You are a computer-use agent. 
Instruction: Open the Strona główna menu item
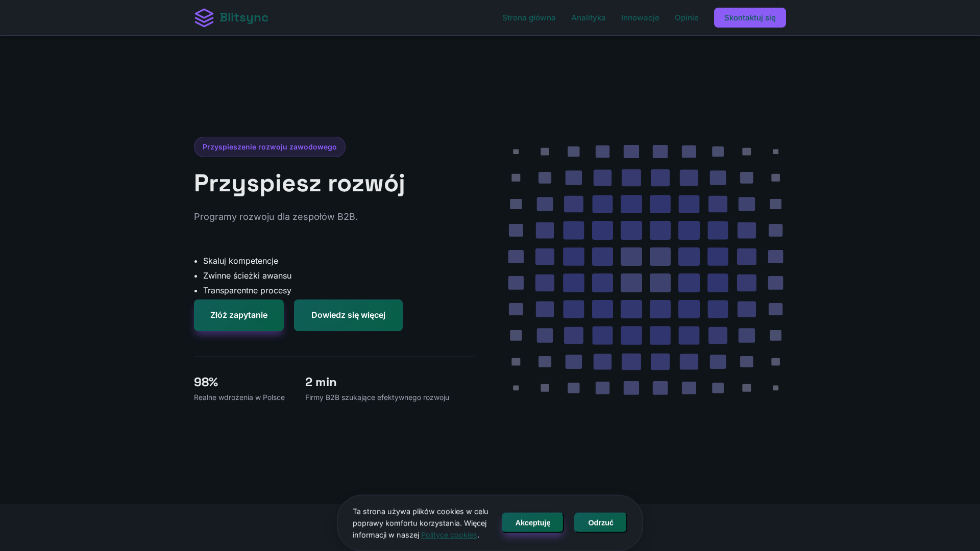click(529, 18)
